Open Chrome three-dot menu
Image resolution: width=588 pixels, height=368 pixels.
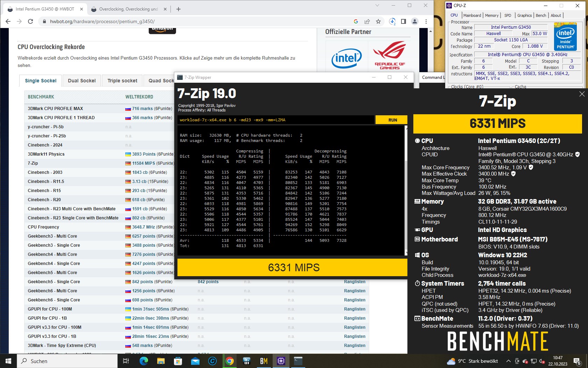(x=426, y=21)
